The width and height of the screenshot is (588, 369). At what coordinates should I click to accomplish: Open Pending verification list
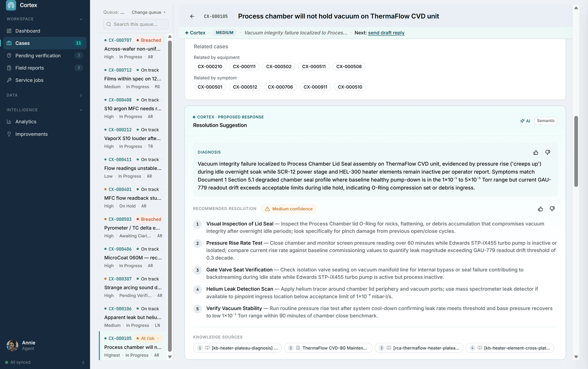(x=45, y=56)
